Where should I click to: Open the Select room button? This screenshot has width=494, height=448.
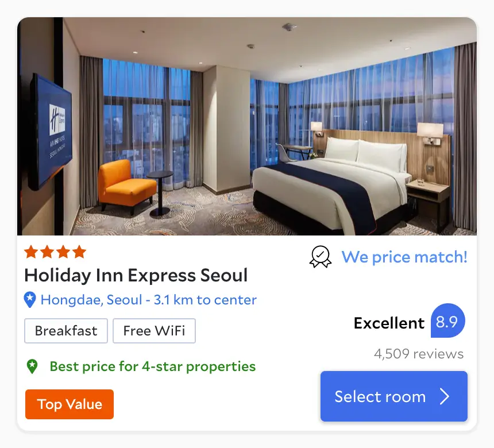tap(394, 396)
